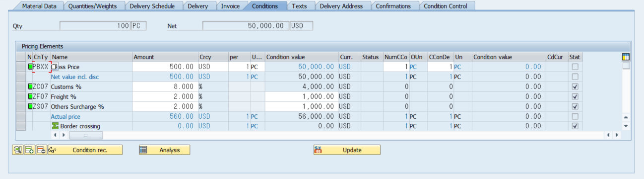This screenshot has height=179, width=644.
Task: Click the calculator icon on Update button
Action: point(318,150)
